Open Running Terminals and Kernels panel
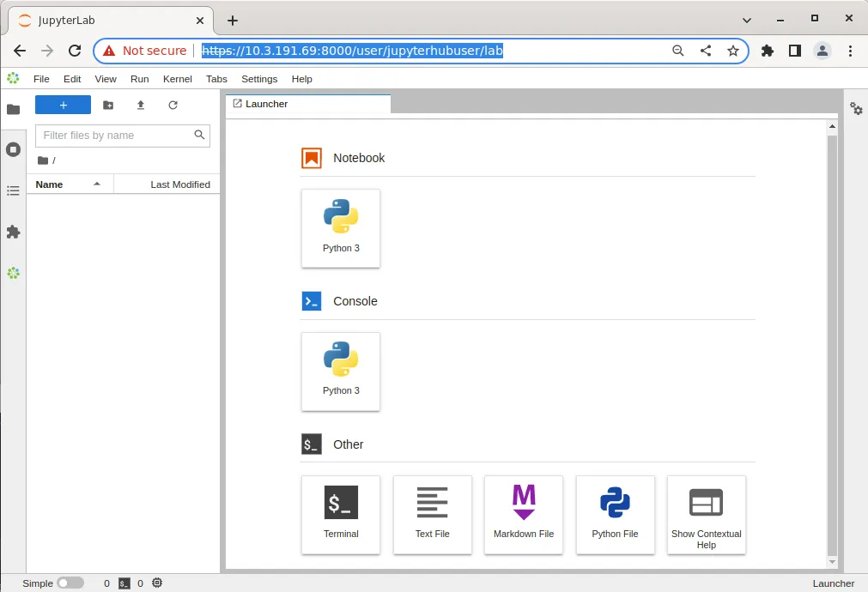 (13, 149)
